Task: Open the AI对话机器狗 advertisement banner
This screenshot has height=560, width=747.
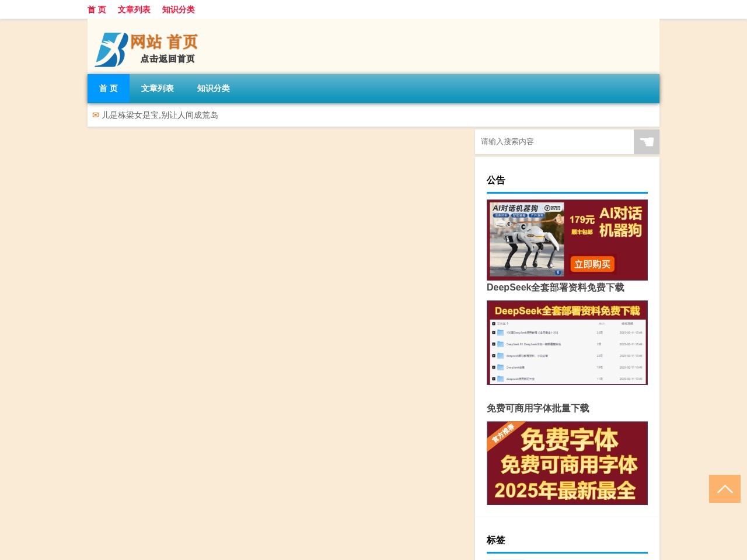Action: pos(567,240)
